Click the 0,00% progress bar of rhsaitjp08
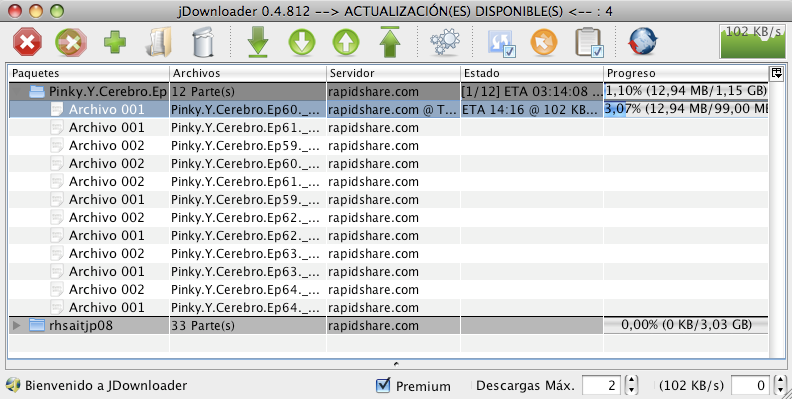This screenshot has width=792, height=399. (686, 325)
